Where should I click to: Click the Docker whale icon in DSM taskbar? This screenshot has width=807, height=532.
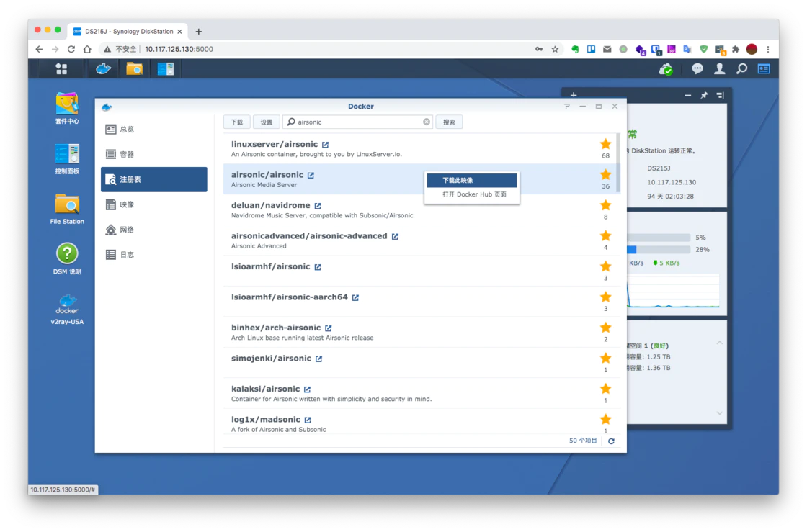pos(104,68)
